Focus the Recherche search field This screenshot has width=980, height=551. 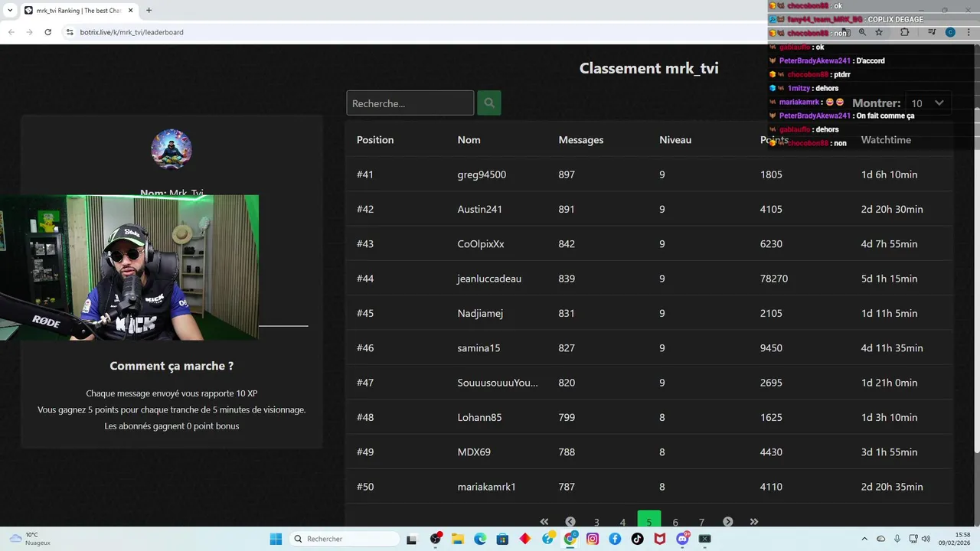(x=410, y=103)
